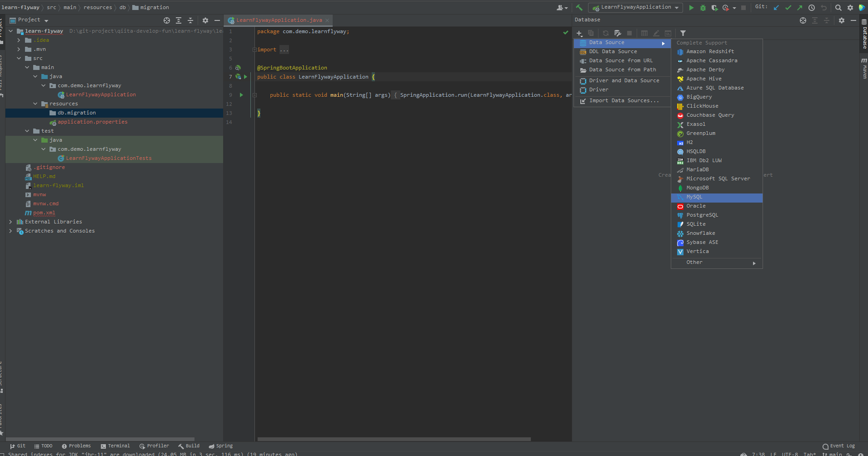Run with coverage shield icon

click(x=714, y=8)
